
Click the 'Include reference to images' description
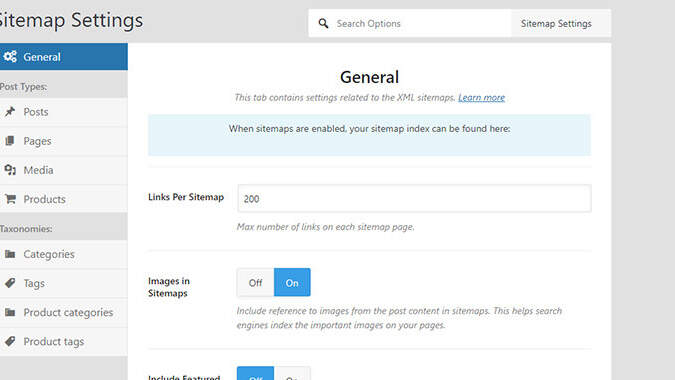(399, 318)
